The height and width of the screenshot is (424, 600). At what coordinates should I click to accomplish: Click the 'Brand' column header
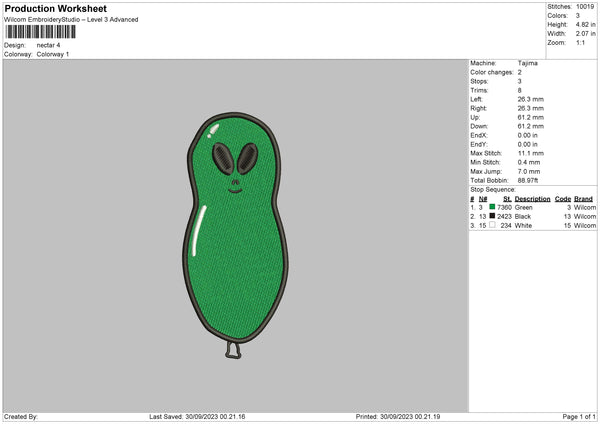583,199
